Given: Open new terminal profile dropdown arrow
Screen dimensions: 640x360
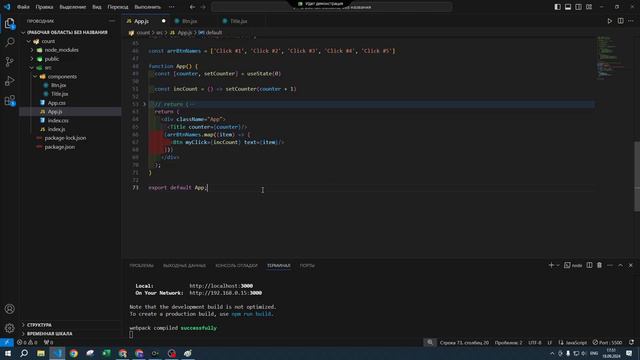Looking at the screenshot, I should (x=558, y=265).
